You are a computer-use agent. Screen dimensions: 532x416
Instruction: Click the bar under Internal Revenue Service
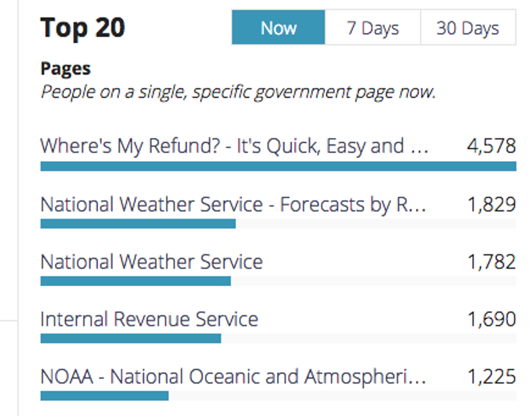(x=130, y=338)
